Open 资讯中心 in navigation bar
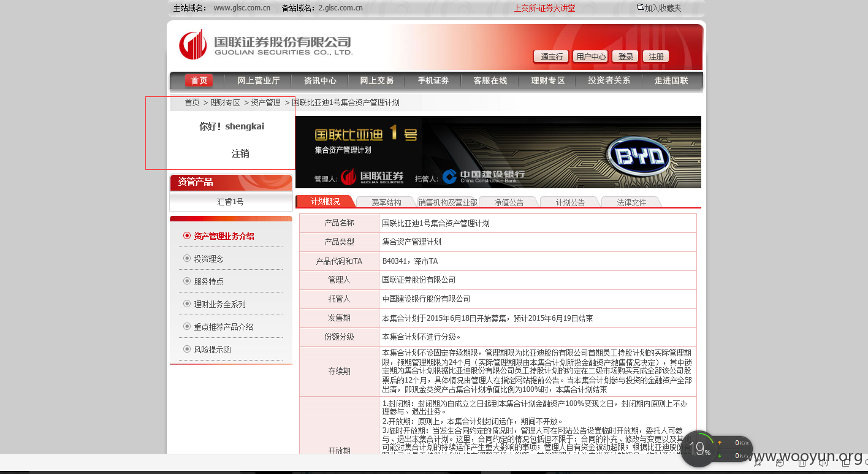This screenshot has height=474, width=868. [320, 80]
